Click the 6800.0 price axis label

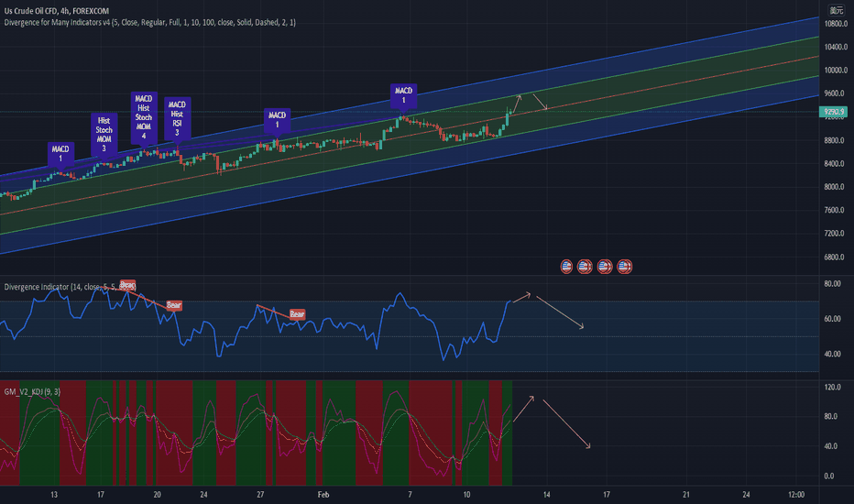click(x=836, y=257)
